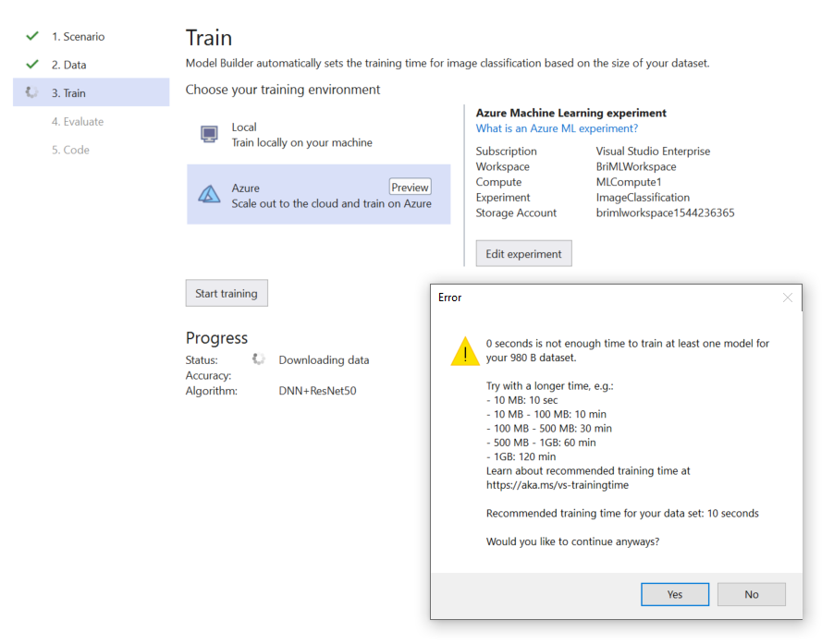Click the 'Model Builder automatically sets' description

click(448, 63)
